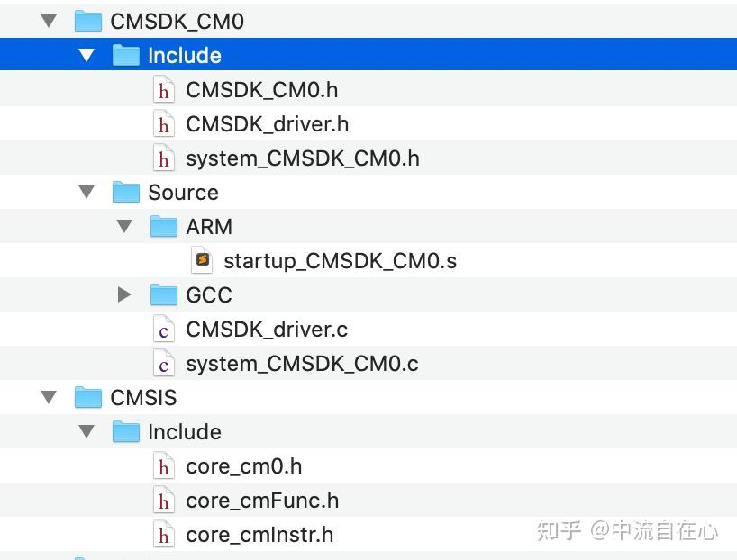The height and width of the screenshot is (560, 737).
Task: Click the GCC folder icon
Action: pyautogui.click(x=163, y=295)
